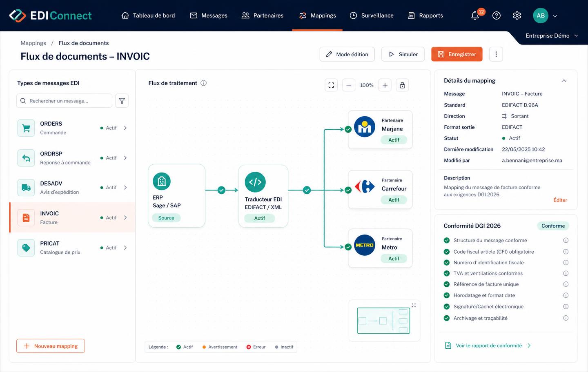
Task: Click the PRICAT price tag icon
Action: (x=26, y=248)
